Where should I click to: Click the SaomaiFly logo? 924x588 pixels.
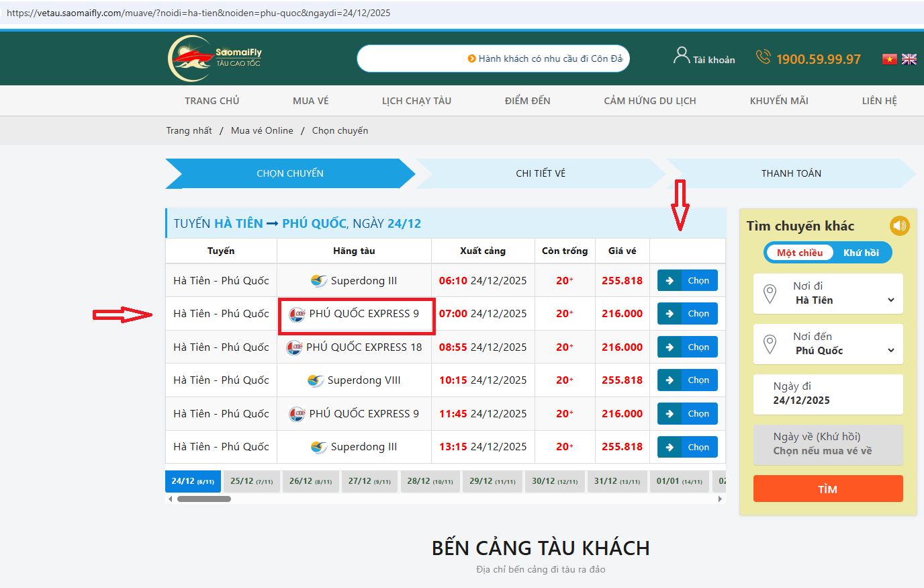(x=214, y=58)
